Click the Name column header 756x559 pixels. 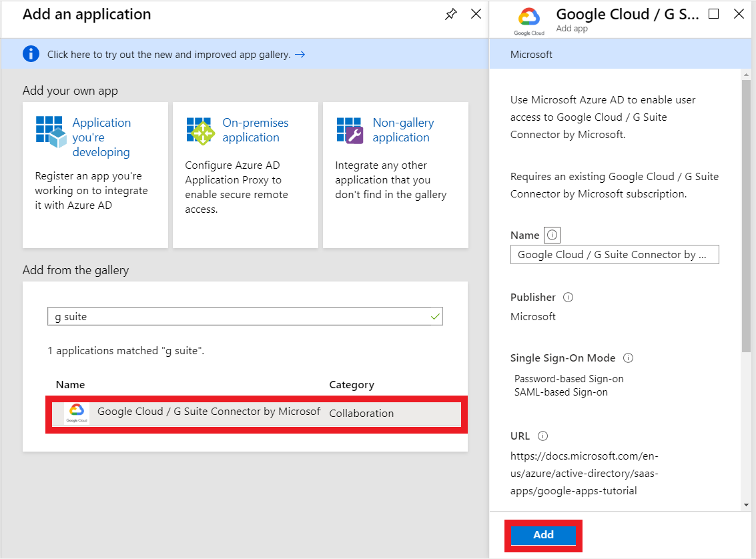(x=70, y=384)
